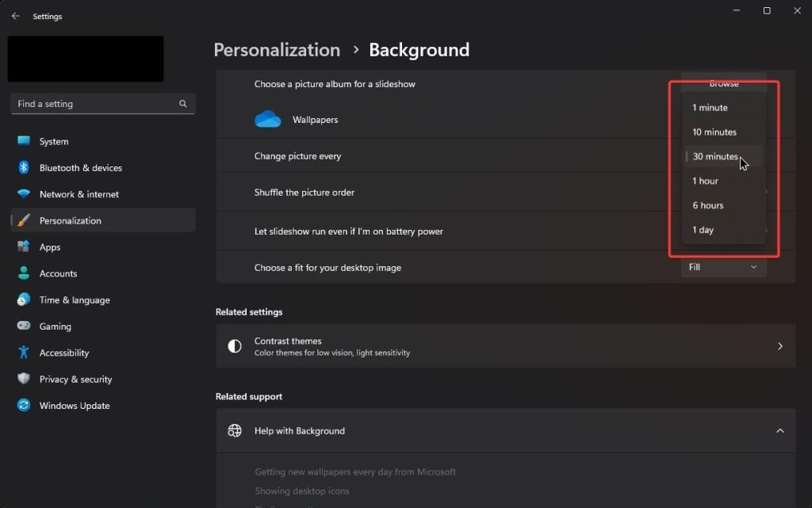Image resolution: width=812 pixels, height=508 pixels.
Task: Click the Choose a fit for desktop image label
Action: coord(327,267)
